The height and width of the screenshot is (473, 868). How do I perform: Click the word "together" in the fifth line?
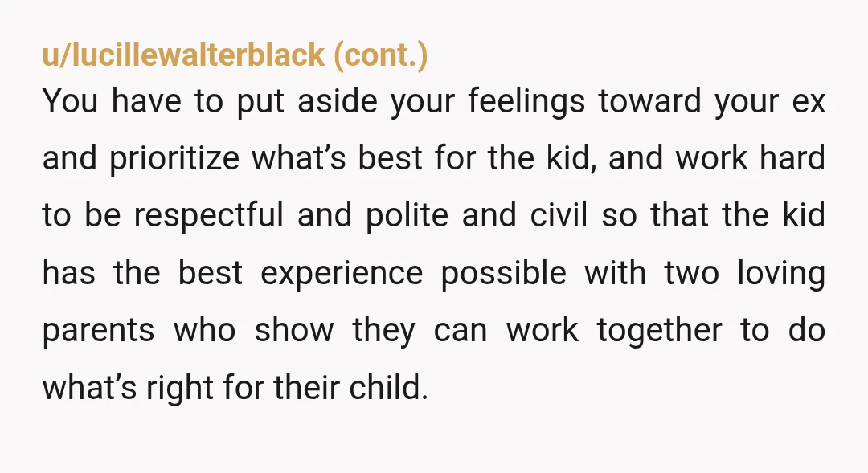pos(659,331)
